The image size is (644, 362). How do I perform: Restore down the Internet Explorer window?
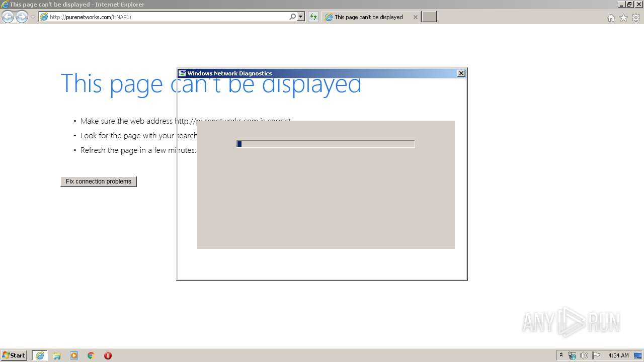click(x=630, y=5)
